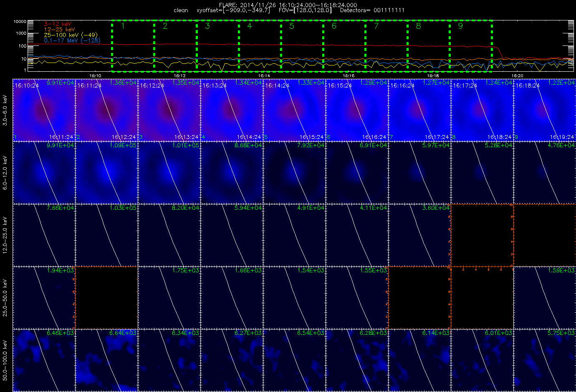Image resolution: width=576 pixels, height=392 pixels.
Task: Click the orange '12-25 keV' legend entry
Action: point(59,30)
